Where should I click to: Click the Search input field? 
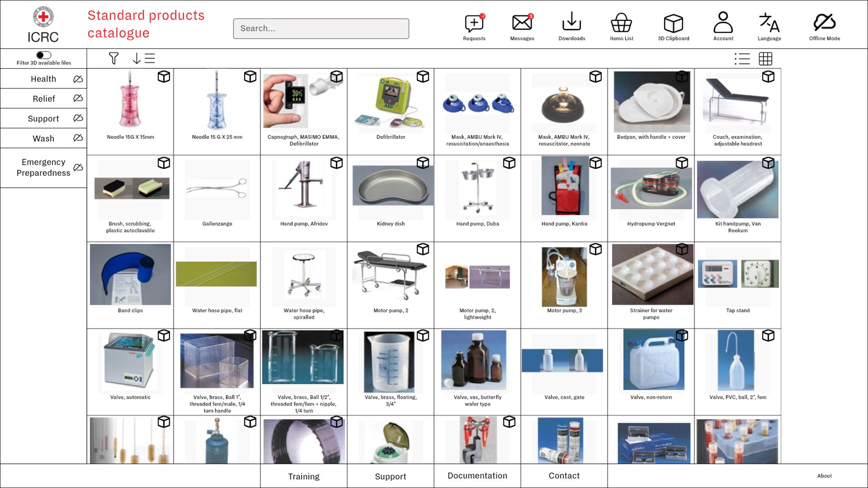(321, 28)
